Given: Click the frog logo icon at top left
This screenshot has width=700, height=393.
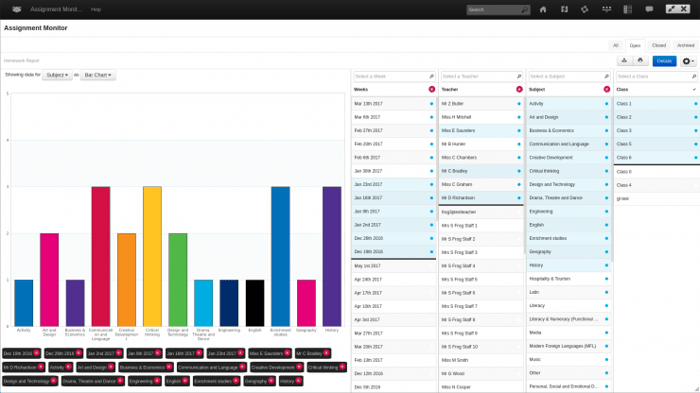Looking at the screenshot, I should point(17,9).
